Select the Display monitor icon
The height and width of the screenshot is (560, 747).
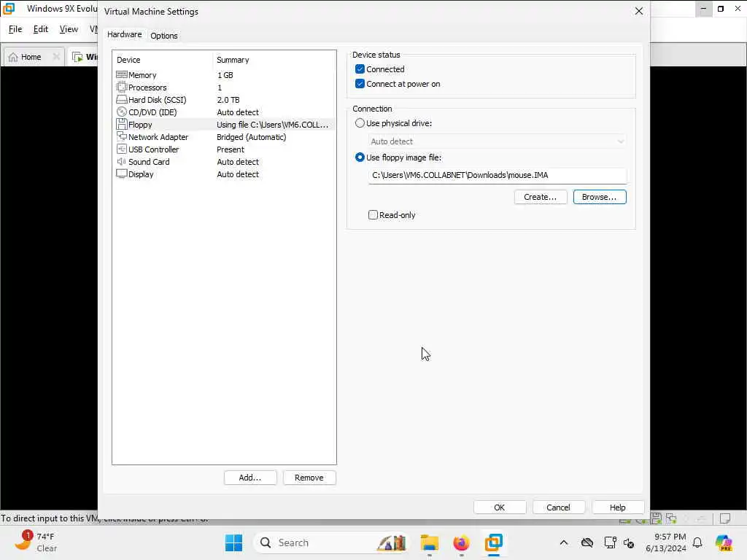(122, 174)
